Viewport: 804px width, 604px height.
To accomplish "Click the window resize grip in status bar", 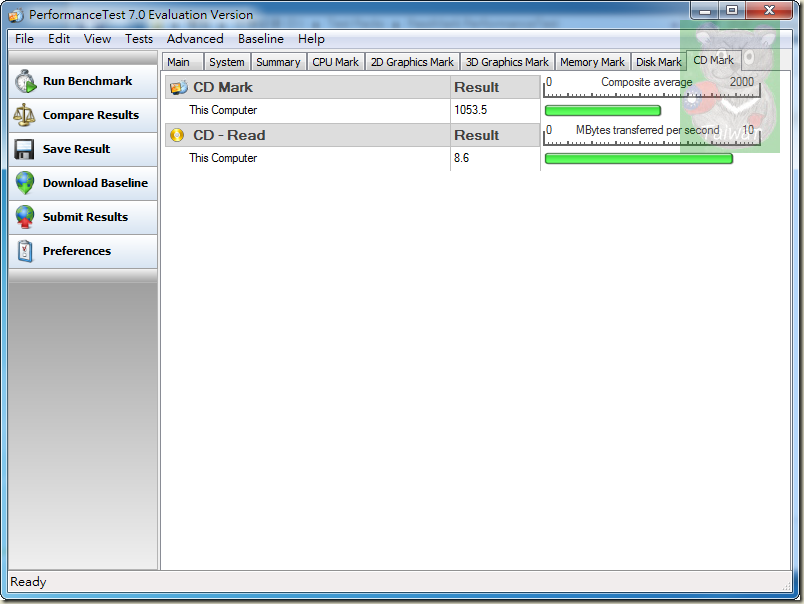I will 787,586.
